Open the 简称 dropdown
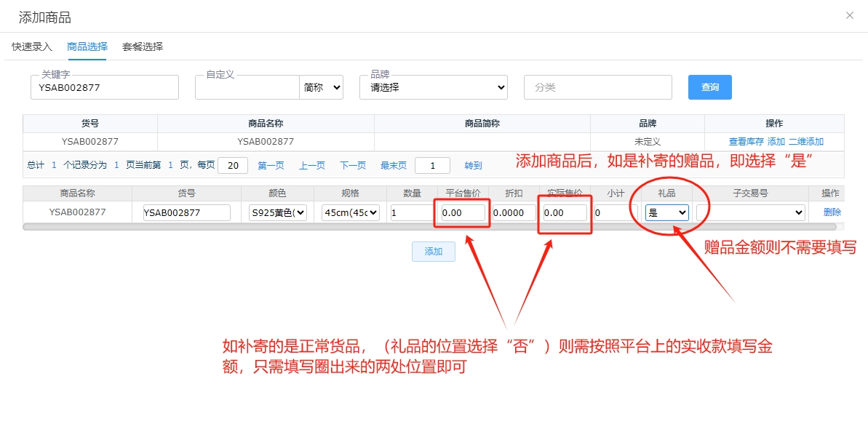Screen dimensions: 868x448 coord(322,87)
